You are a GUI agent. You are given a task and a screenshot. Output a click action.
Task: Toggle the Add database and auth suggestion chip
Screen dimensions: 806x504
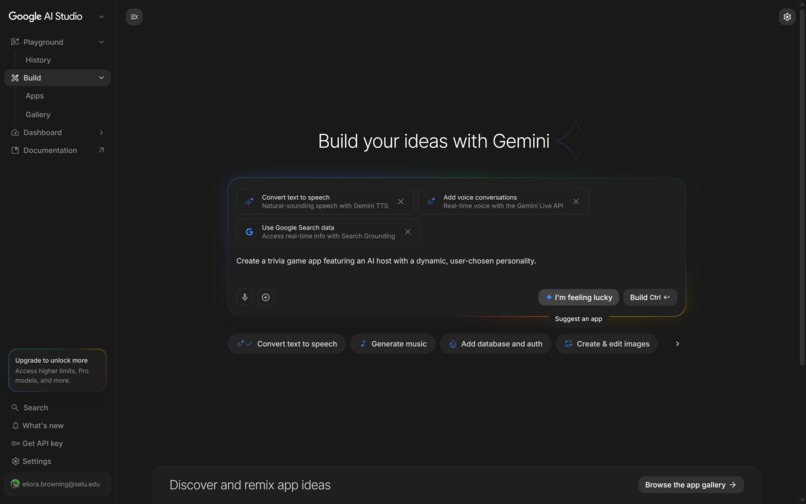click(495, 344)
